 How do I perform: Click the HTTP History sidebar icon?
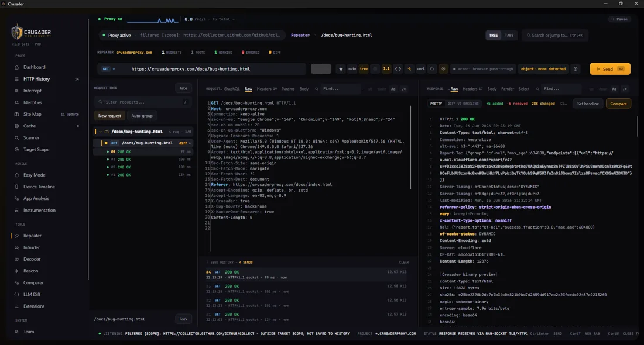(x=17, y=79)
